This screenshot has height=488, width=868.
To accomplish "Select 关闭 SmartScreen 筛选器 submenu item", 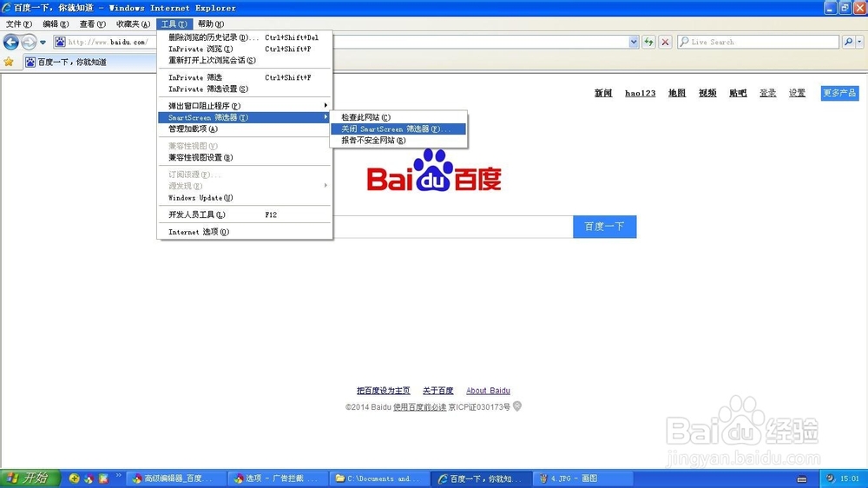I will [x=398, y=129].
